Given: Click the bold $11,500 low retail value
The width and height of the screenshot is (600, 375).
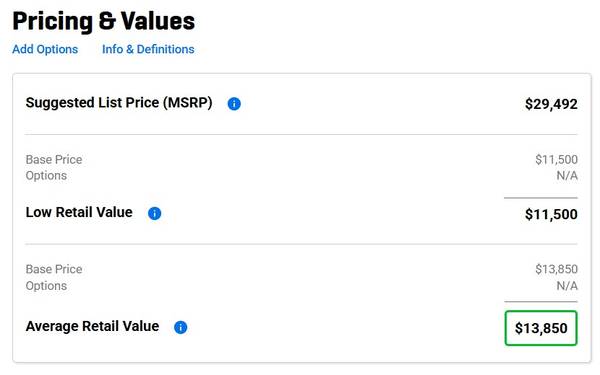Looking at the screenshot, I should 551,214.
